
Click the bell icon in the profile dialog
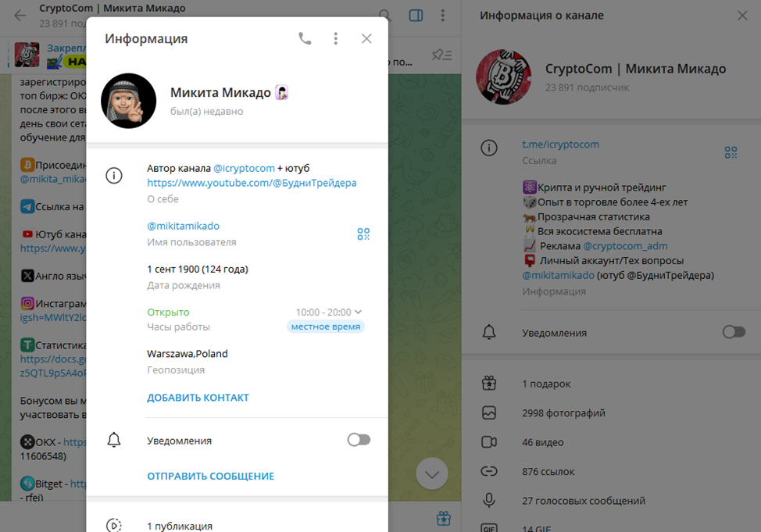114,440
